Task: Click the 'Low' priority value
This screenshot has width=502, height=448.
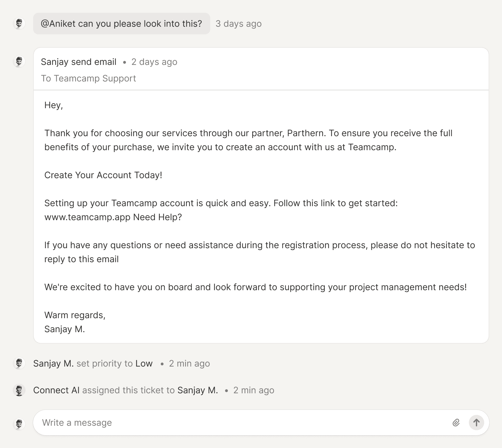Action: pos(144,363)
